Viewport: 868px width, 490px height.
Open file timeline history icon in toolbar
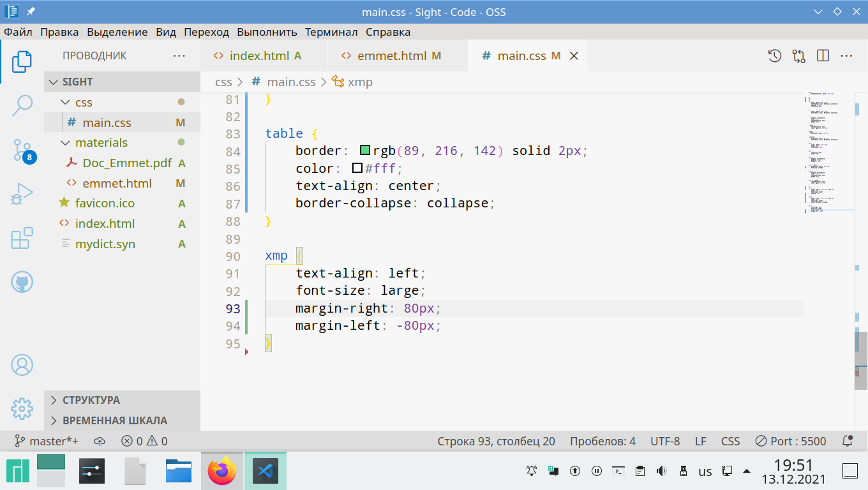pyautogui.click(x=774, y=56)
